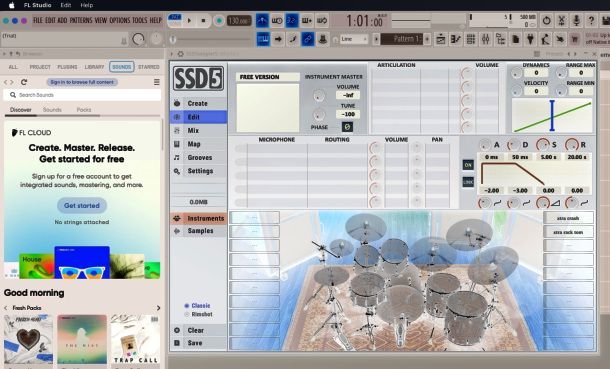Viewport: 610px width, 369px height.
Task: Open the OPTIONS menu
Action: click(x=120, y=20)
